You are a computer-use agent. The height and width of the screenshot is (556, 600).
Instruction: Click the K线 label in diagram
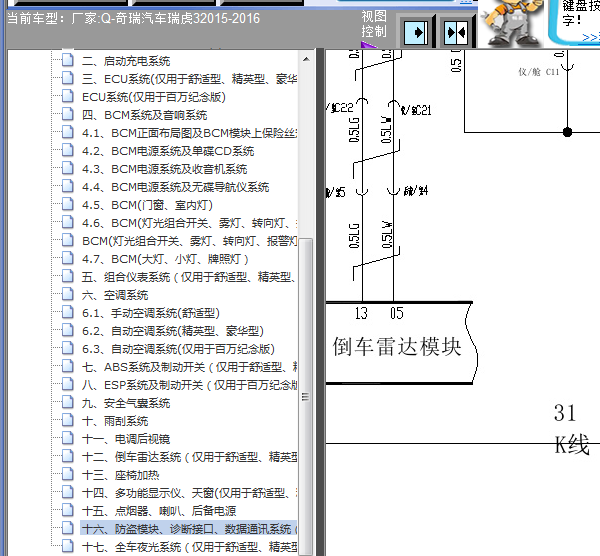coord(572,445)
